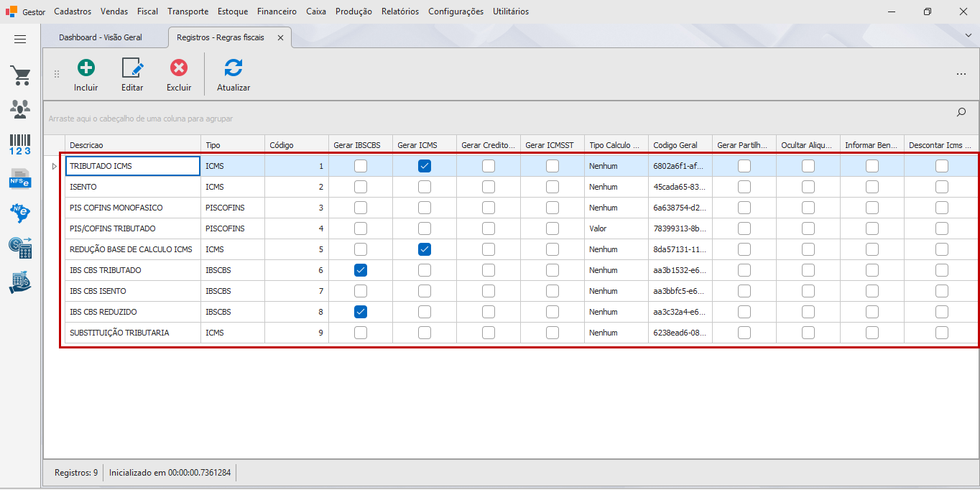Refresh the list with Atualizar

(x=234, y=75)
